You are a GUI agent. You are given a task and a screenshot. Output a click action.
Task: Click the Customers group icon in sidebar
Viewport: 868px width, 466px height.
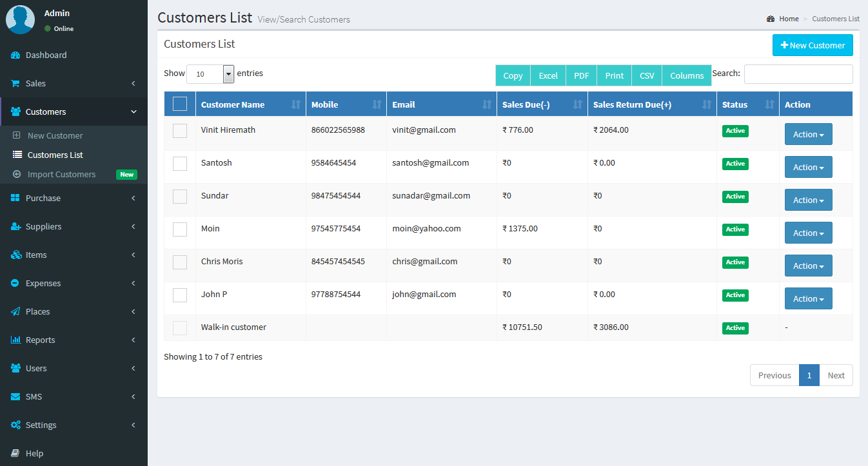16,112
